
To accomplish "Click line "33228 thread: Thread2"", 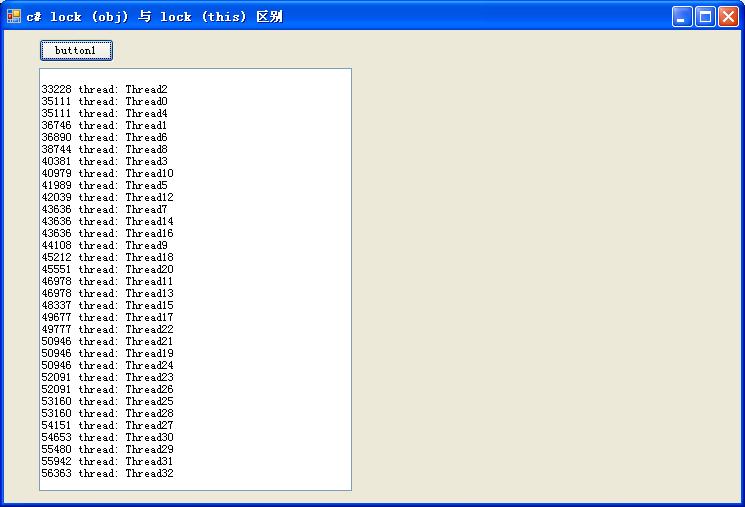I will (105, 89).
